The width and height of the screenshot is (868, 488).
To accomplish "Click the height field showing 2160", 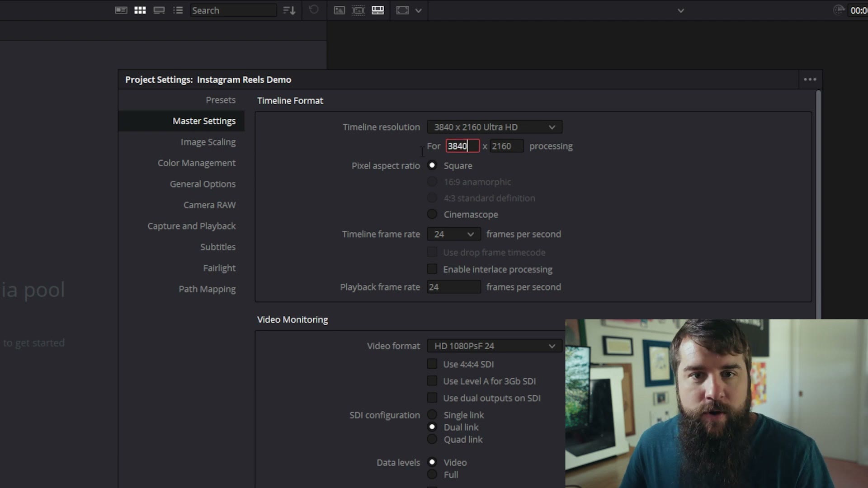I will (x=506, y=146).
